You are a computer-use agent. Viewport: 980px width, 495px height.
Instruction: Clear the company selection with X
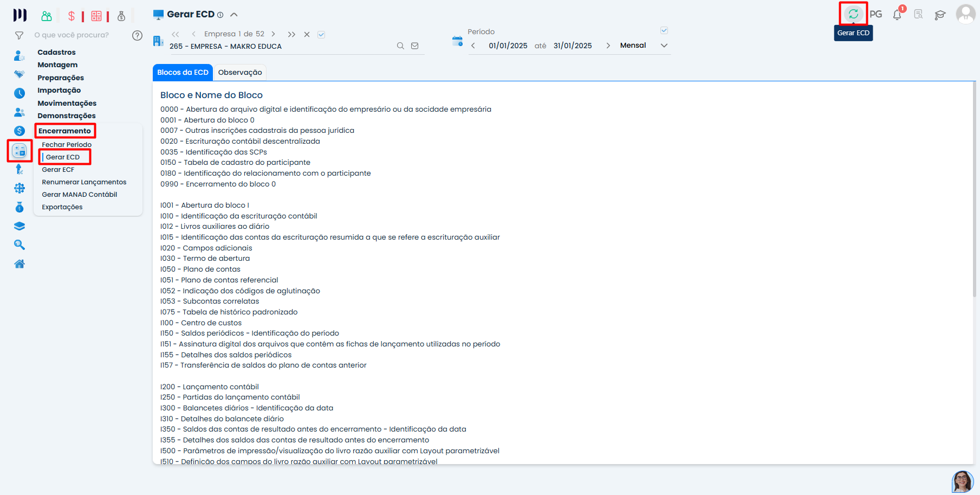click(x=307, y=34)
